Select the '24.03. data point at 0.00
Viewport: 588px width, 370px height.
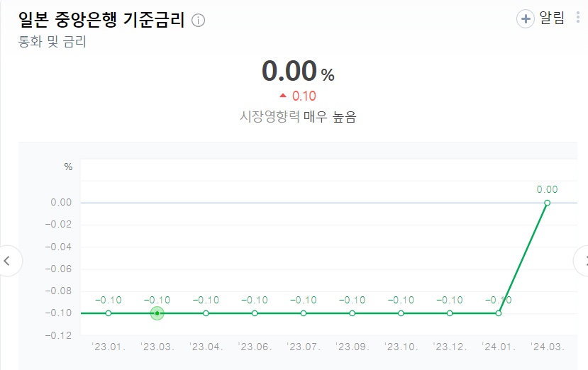point(547,203)
